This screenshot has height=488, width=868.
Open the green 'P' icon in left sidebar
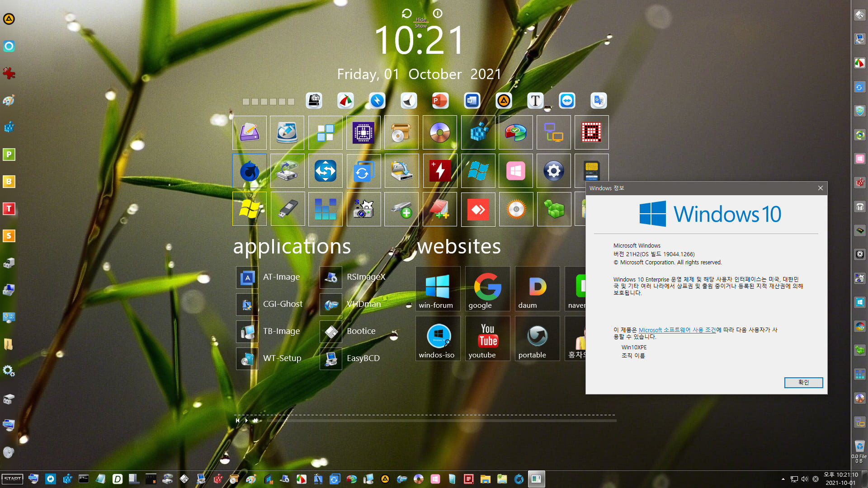[9, 155]
